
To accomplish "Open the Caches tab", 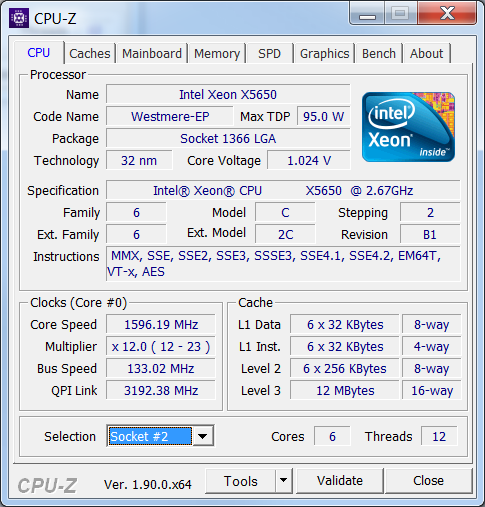I will coord(90,53).
